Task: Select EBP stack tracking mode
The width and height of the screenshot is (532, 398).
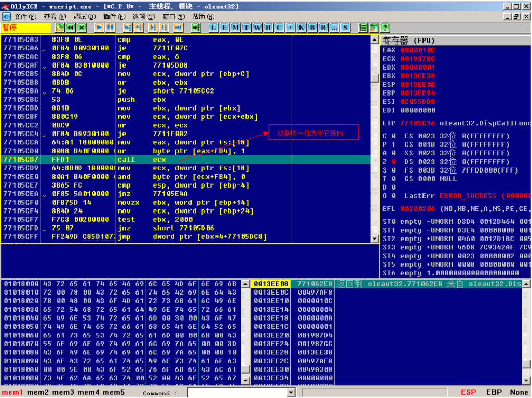Action: point(494,392)
